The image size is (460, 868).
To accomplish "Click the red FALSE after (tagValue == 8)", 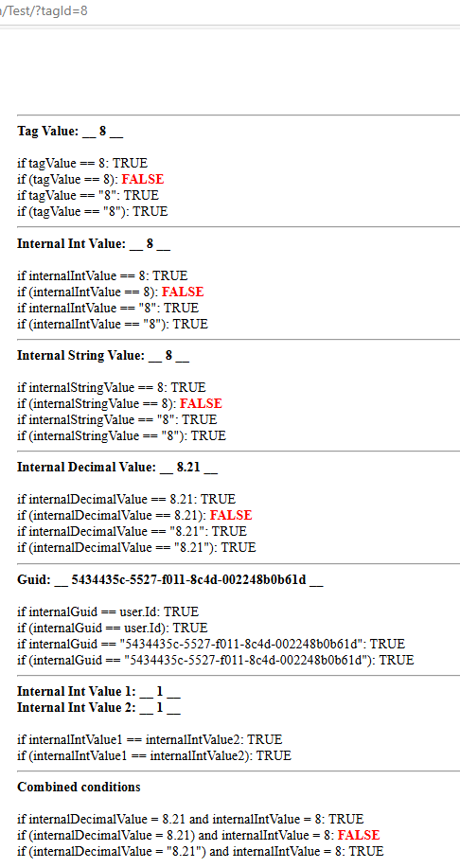I will click(143, 179).
